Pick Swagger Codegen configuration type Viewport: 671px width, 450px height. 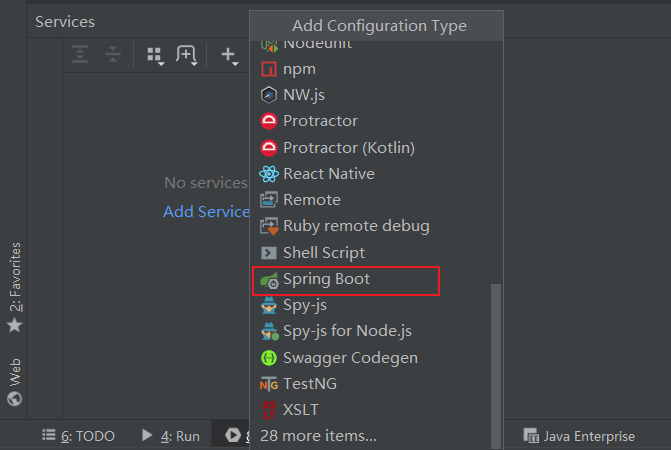(376, 358)
